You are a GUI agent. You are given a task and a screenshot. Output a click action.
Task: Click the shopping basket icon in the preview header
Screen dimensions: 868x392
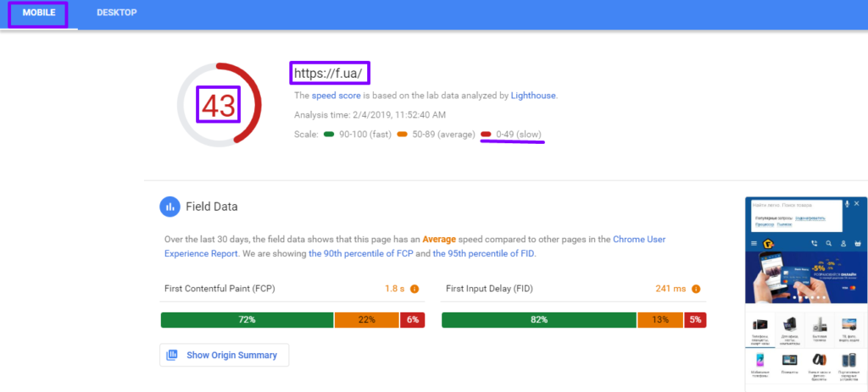pos(857,244)
